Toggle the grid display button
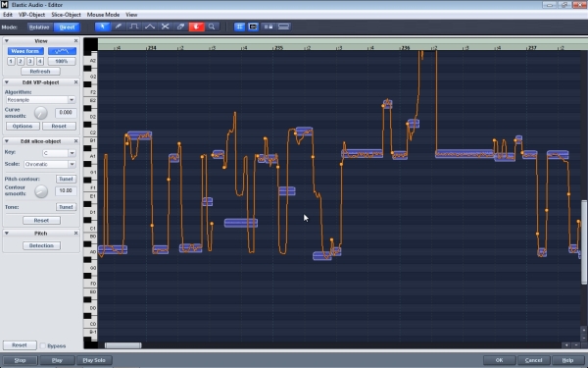588x368 pixels. [240, 26]
